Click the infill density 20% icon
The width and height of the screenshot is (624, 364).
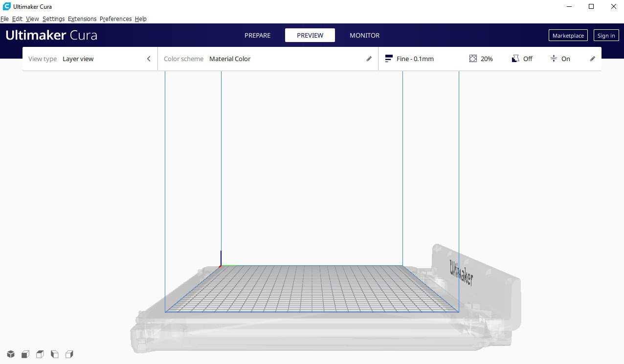point(473,59)
